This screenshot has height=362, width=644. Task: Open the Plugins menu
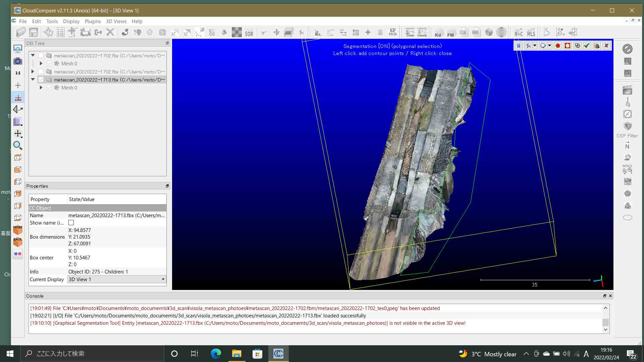point(93,21)
